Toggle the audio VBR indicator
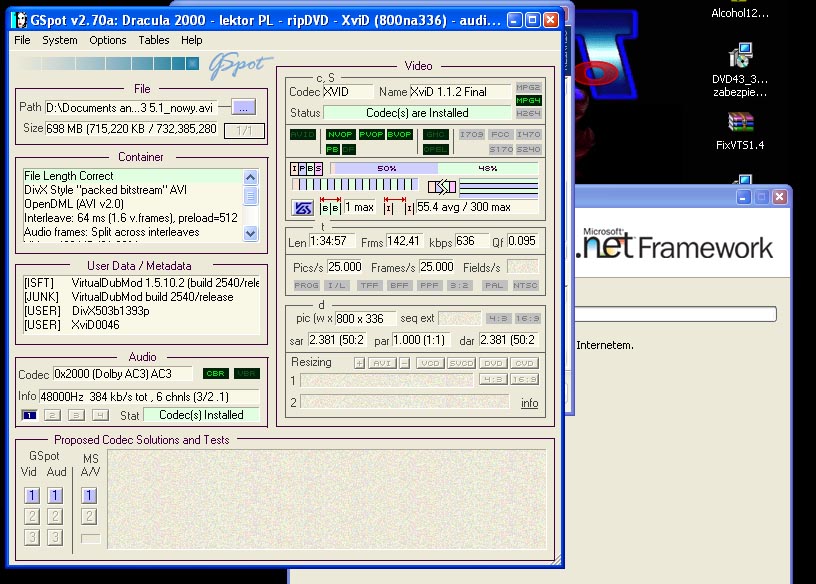The width and height of the screenshot is (816, 584). pyautogui.click(x=246, y=374)
